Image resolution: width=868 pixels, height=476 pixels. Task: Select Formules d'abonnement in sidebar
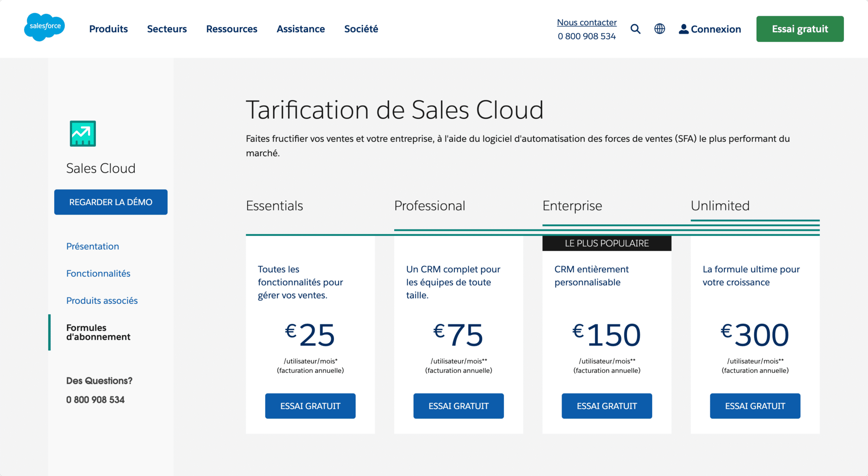click(x=98, y=332)
